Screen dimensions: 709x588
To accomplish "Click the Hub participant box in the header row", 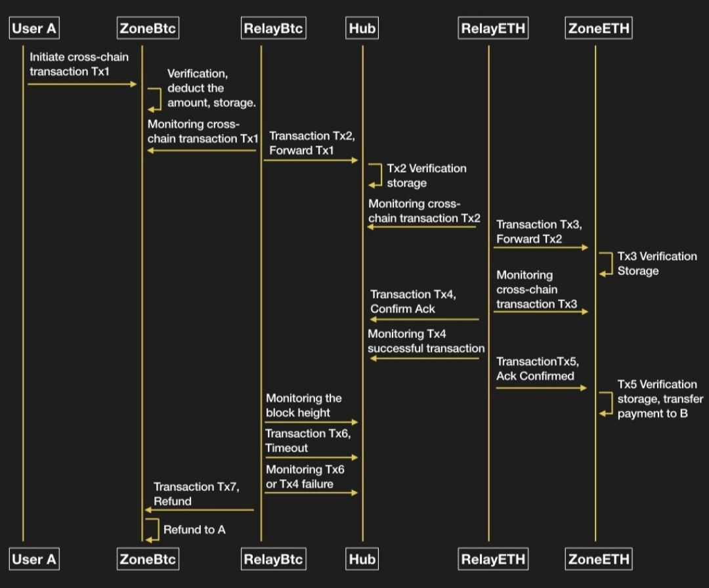I will [362, 28].
